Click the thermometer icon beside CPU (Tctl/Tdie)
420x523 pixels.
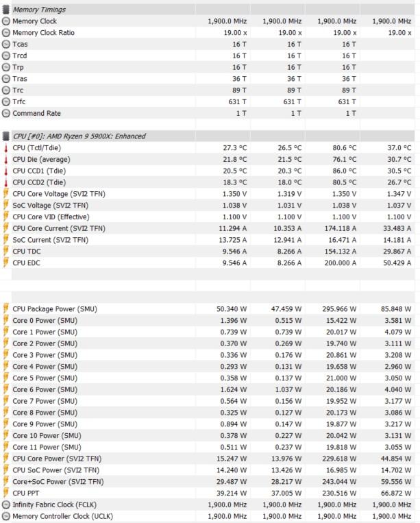tap(6, 148)
